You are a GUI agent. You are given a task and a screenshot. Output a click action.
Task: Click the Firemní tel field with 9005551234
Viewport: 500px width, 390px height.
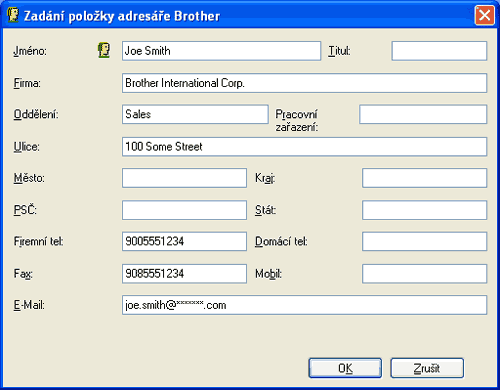coord(184,241)
